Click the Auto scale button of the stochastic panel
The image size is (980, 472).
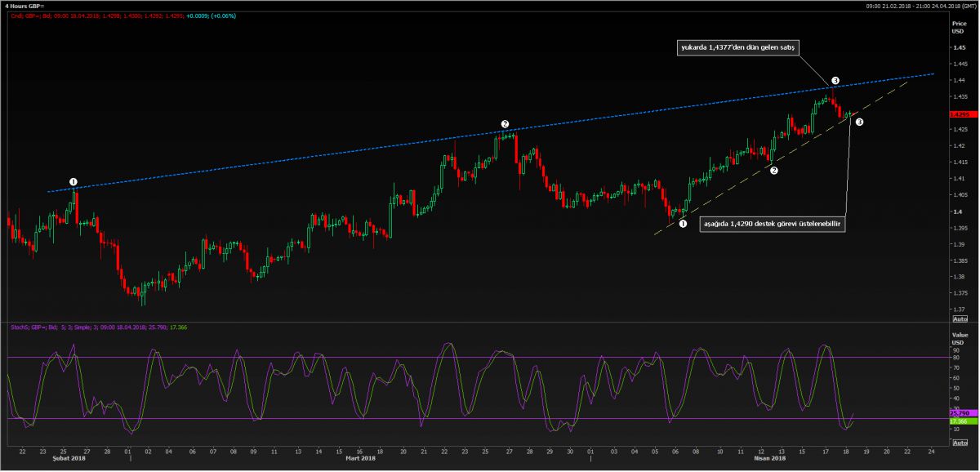960,442
